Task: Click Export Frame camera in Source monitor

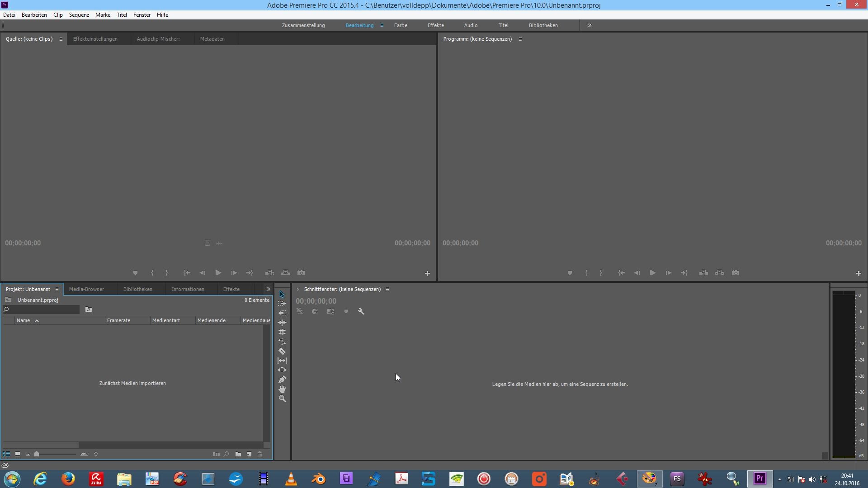Action: (x=301, y=273)
